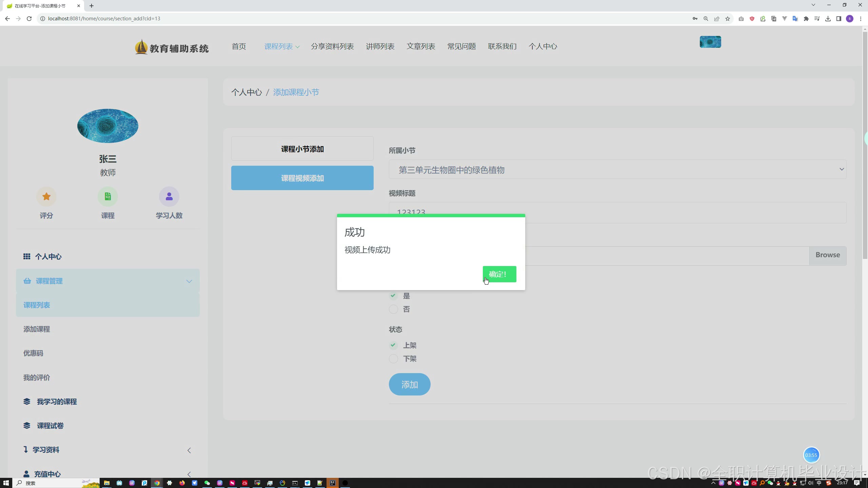Click the green 课程 document icon

click(108, 197)
